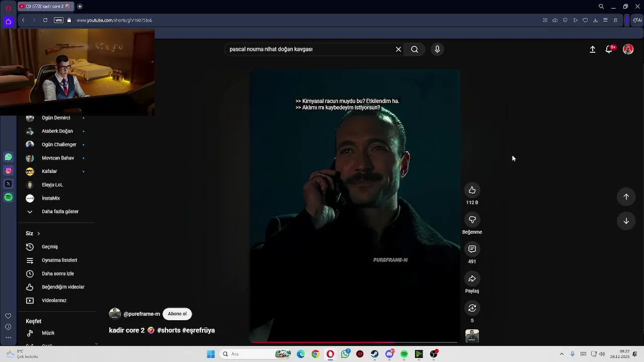The width and height of the screenshot is (644, 362).
Task: Open Opera sidebar more options dots
Action: (8, 337)
